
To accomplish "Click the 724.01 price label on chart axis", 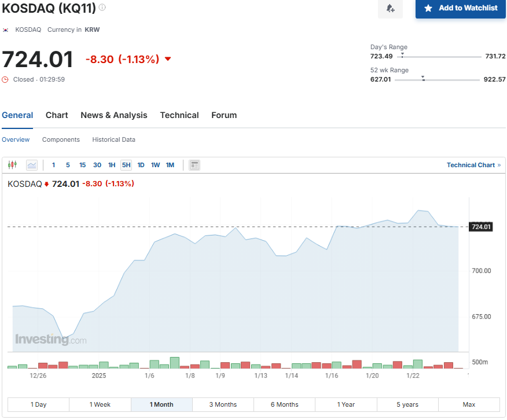I will point(481,227).
